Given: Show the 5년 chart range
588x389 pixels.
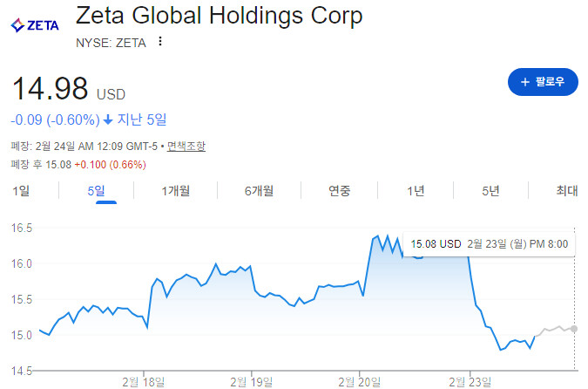Looking at the screenshot, I should point(490,190).
